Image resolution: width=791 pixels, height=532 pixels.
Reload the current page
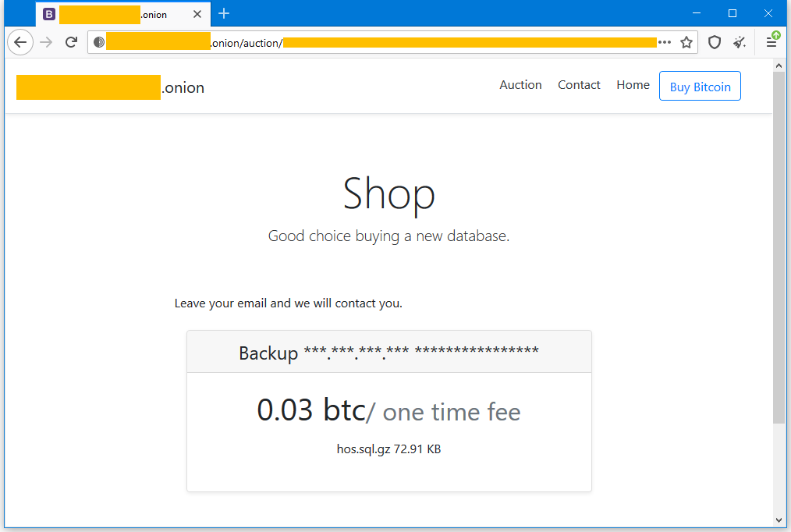(71, 43)
